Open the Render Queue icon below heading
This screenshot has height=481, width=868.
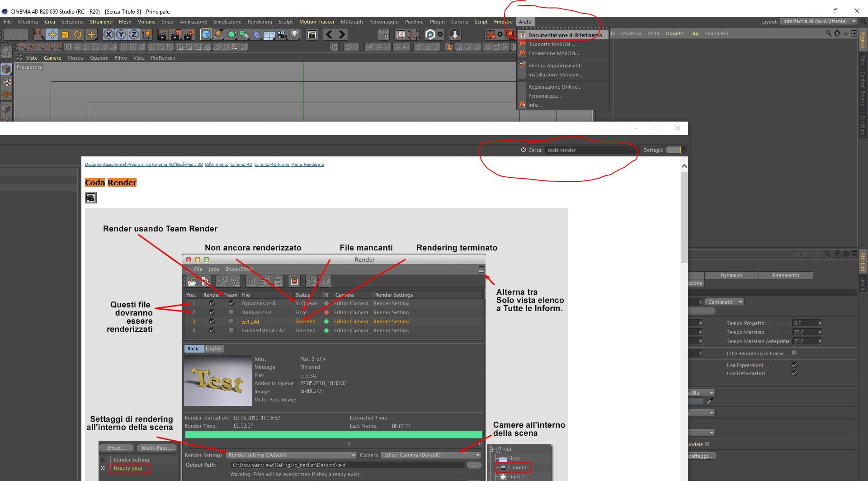(91, 198)
